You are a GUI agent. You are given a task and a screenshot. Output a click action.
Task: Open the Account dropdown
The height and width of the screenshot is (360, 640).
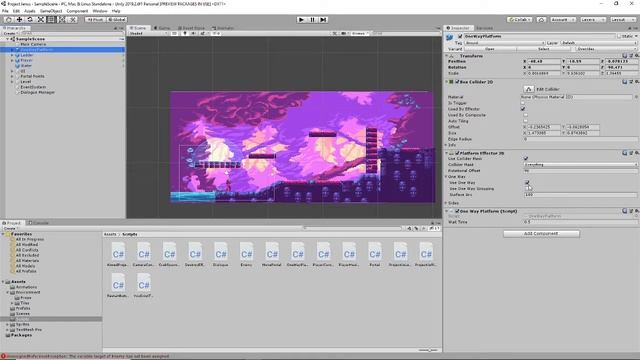562,20
